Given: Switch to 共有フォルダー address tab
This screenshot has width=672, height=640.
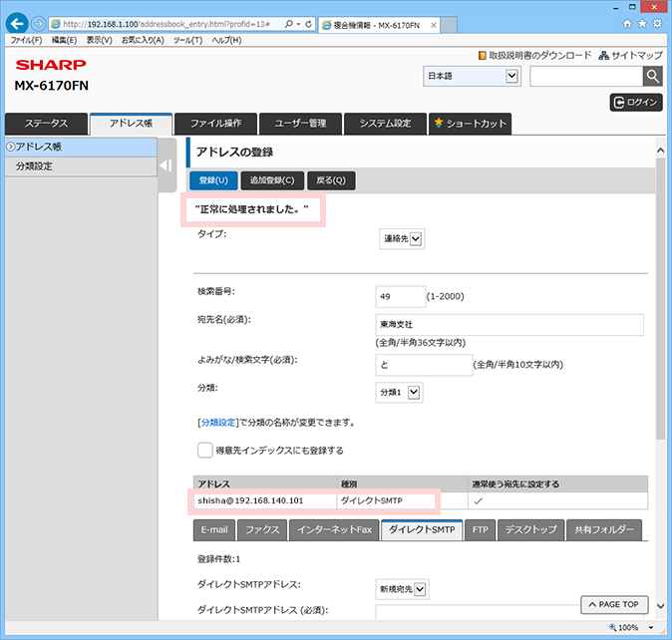Looking at the screenshot, I should coord(604,530).
